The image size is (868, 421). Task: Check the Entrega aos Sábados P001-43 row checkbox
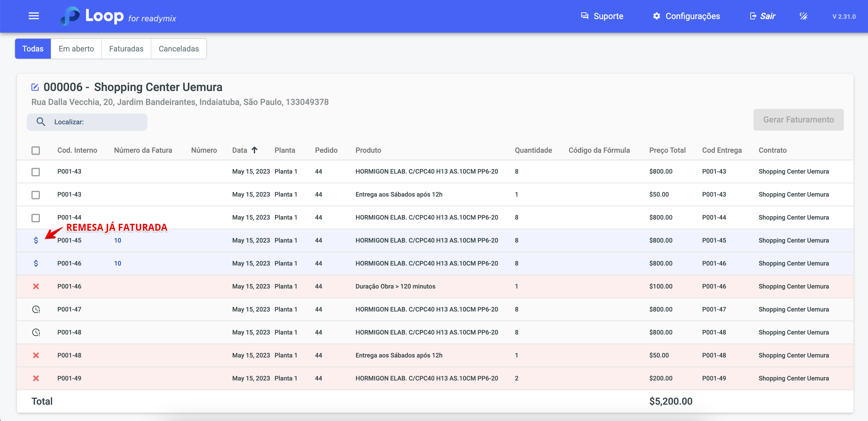36,195
